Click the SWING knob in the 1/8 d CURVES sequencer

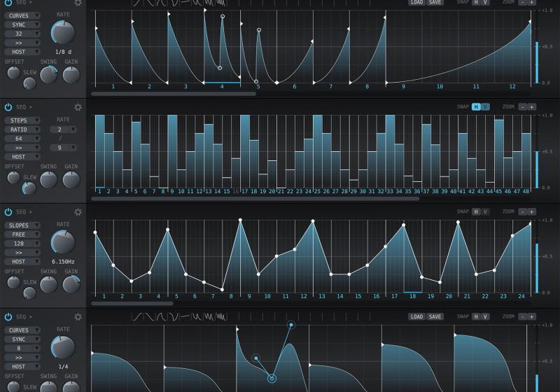pos(48,75)
